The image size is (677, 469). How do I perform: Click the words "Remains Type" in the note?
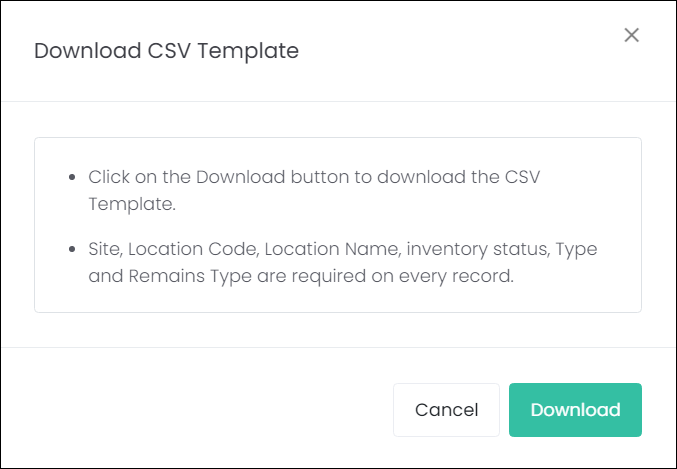[x=190, y=276]
